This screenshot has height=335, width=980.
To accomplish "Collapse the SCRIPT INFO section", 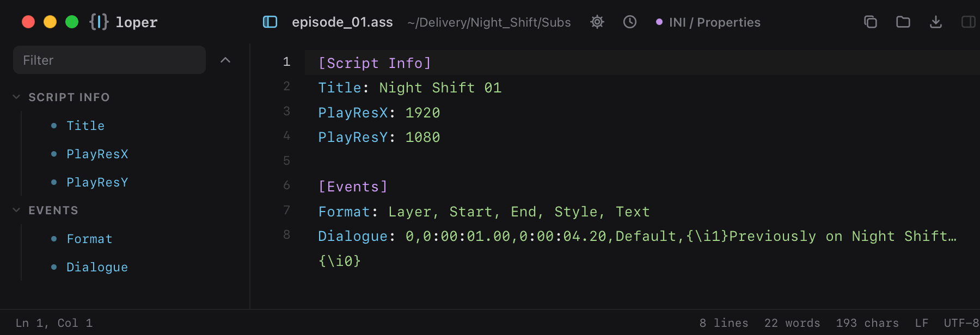I will click(16, 97).
